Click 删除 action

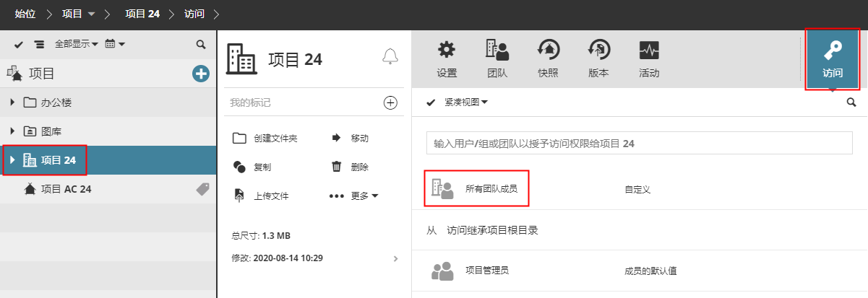pos(350,167)
